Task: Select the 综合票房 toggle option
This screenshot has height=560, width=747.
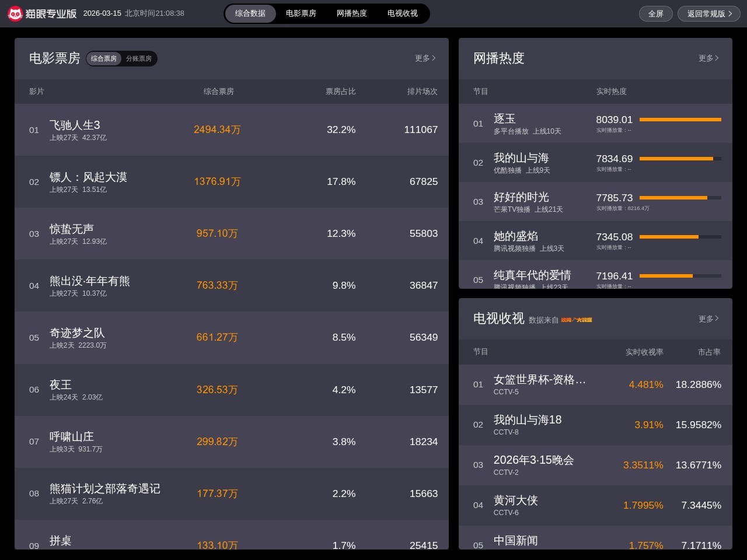Action: point(104,59)
